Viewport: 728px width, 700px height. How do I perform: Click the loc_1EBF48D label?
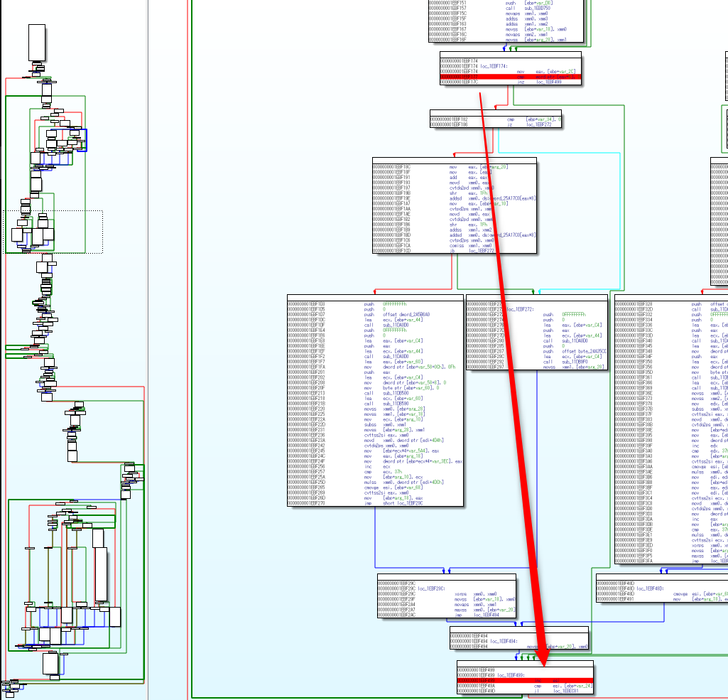[x=650, y=588]
